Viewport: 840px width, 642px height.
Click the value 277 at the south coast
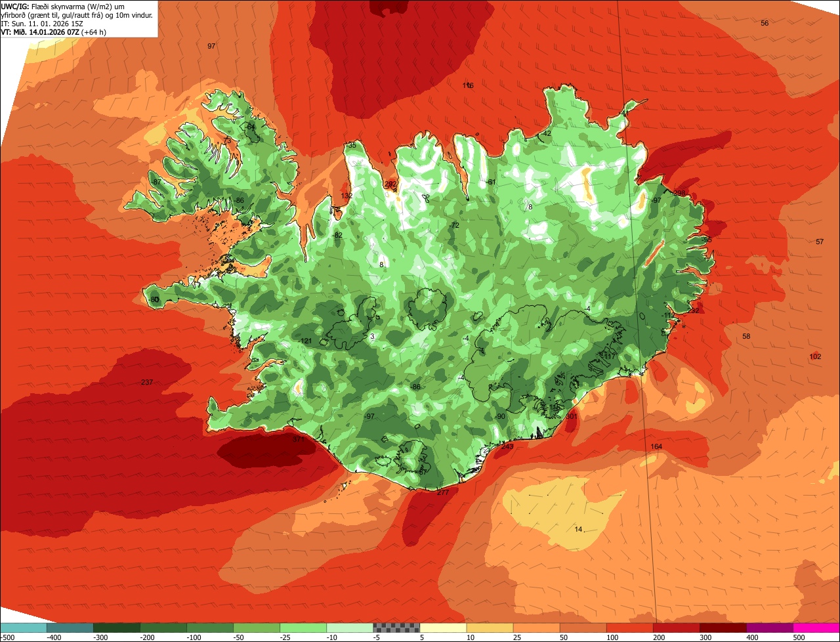tap(443, 493)
